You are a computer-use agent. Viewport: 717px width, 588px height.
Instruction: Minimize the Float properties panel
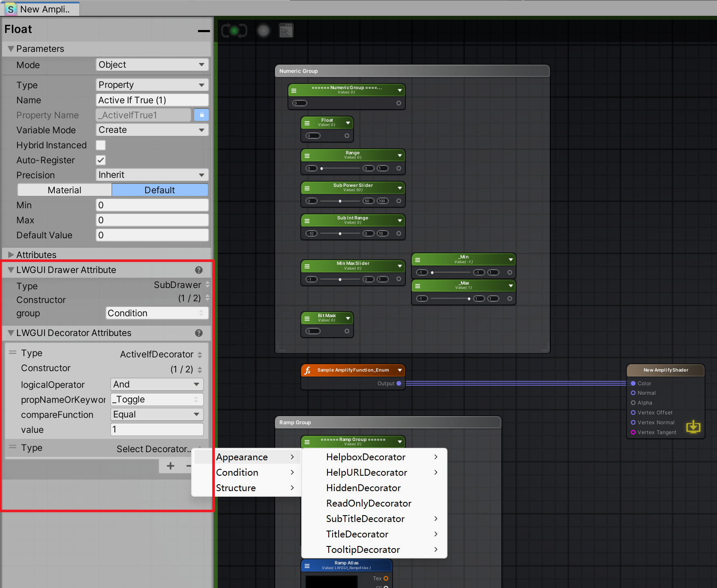[204, 31]
